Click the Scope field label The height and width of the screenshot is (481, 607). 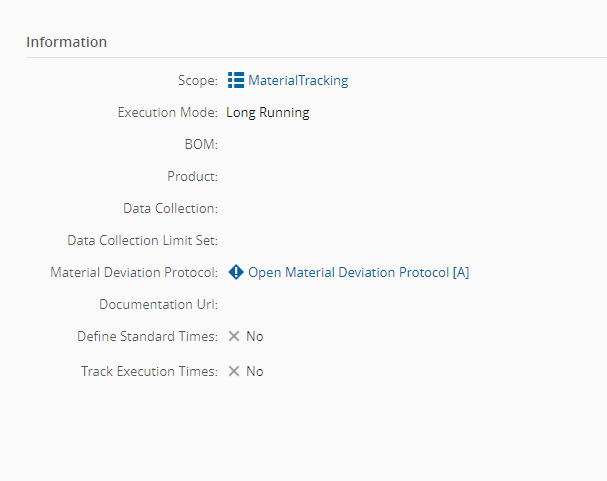point(198,80)
